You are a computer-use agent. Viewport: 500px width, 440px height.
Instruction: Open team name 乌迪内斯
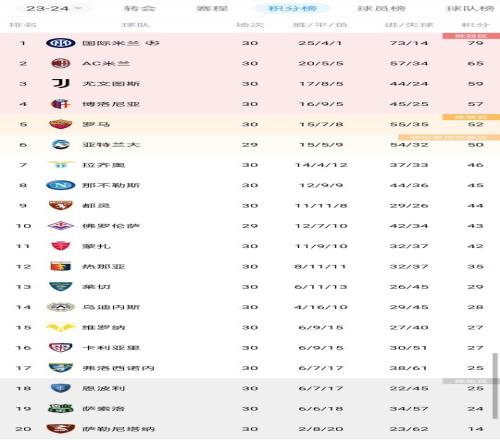[111, 307]
